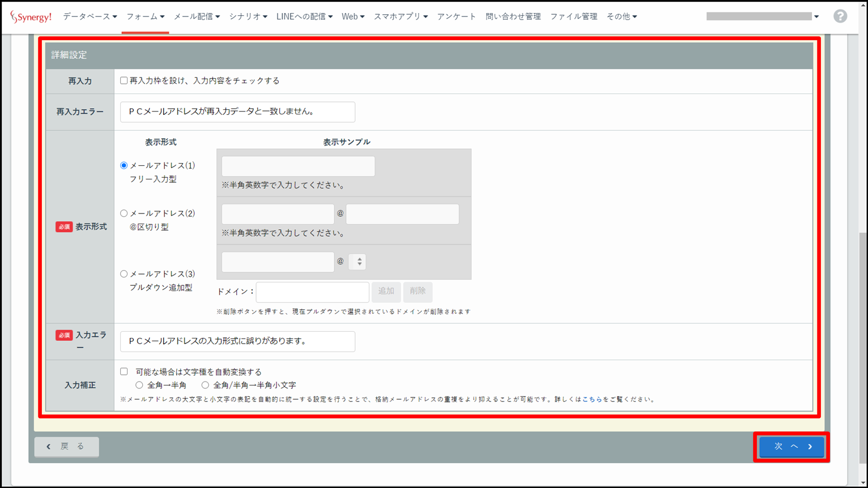
Task: Click the 戻る back button
Action: [67, 447]
